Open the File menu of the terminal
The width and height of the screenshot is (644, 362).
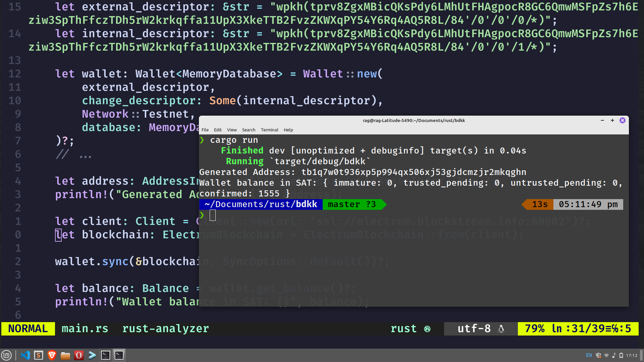205,130
